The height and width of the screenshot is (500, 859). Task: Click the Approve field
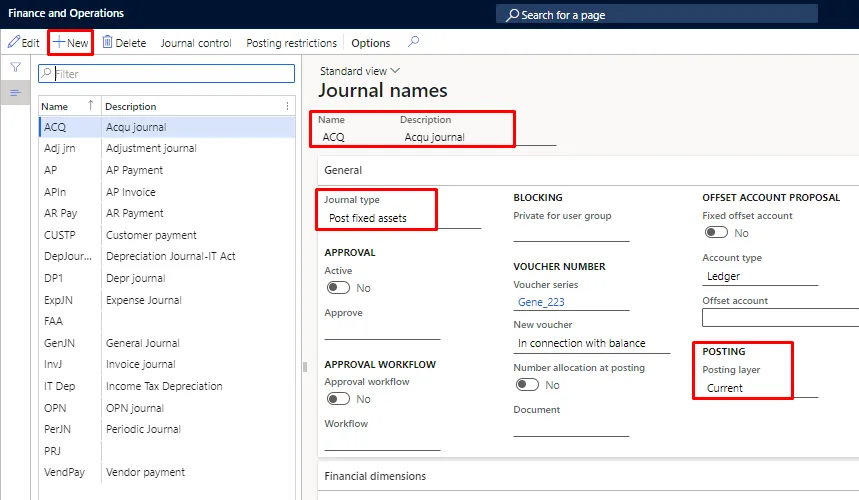pos(382,331)
